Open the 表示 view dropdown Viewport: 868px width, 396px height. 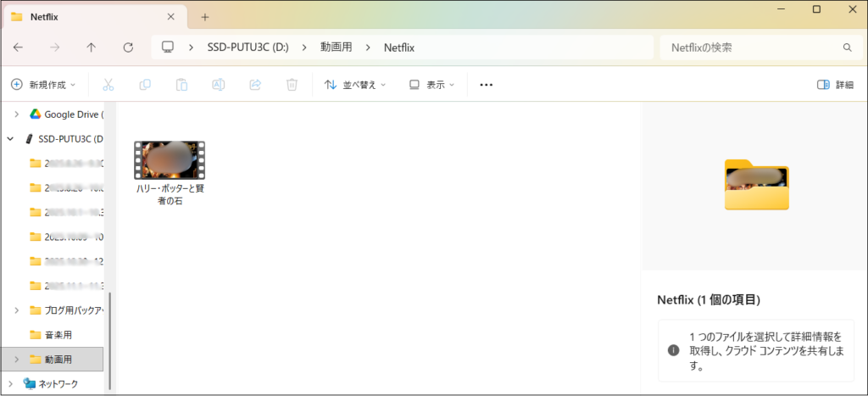[x=431, y=85]
